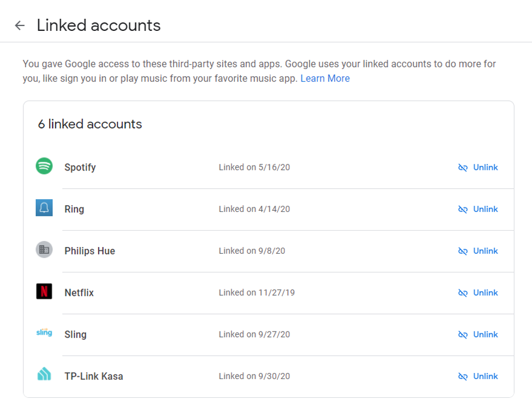The width and height of the screenshot is (532, 416).
Task: Click the '6 linked accounts' heading
Action: pyautogui.click(x=90, y=124)
